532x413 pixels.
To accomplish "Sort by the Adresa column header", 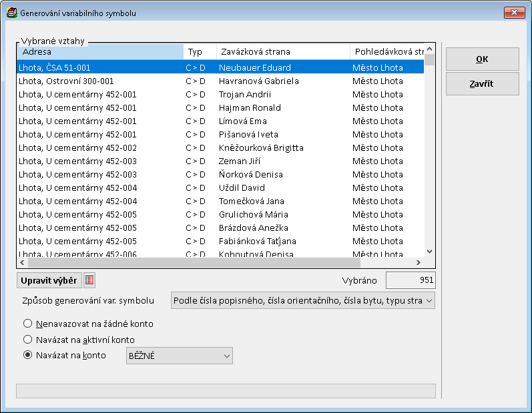I will coord(100,51).
